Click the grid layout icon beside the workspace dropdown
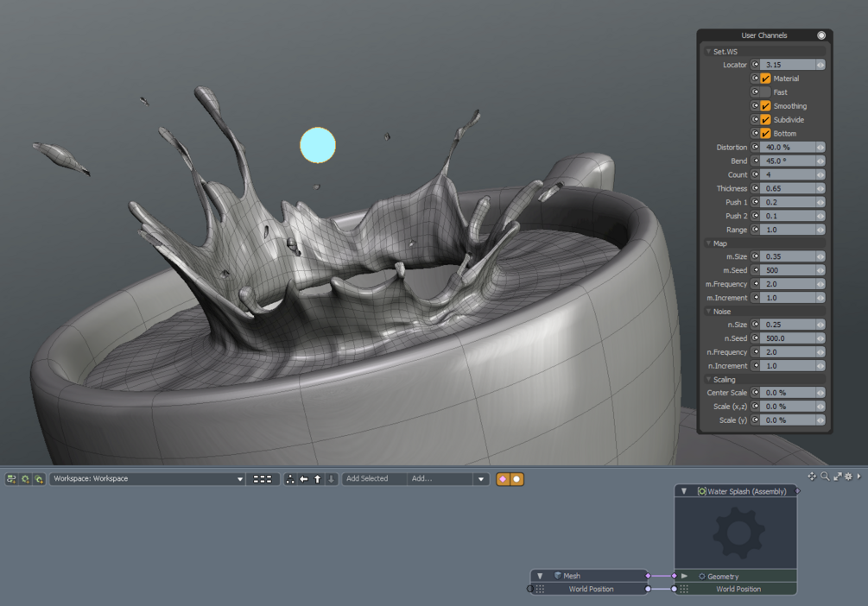Viewport: 868px width, 606px height. (262, 478)
